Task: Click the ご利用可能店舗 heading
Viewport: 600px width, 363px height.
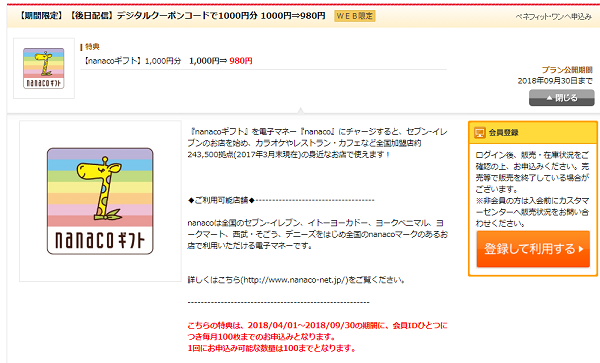Action: (x=222, y=200)
